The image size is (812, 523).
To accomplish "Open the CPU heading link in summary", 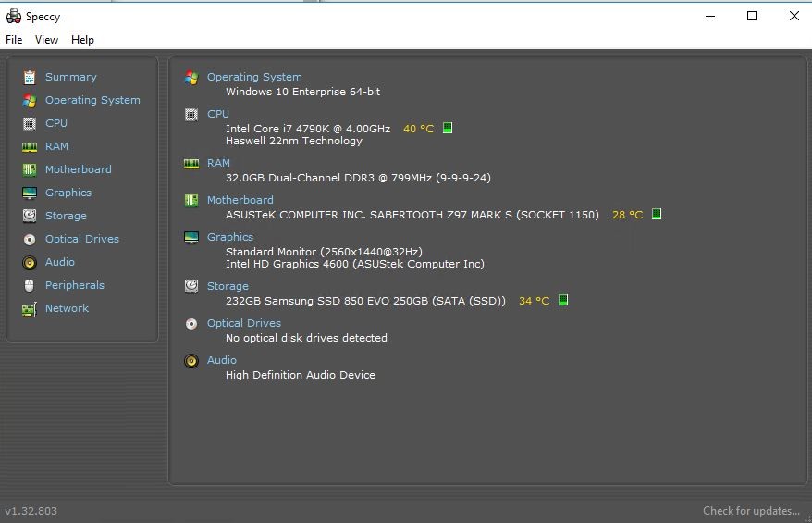I will [218, 114].
